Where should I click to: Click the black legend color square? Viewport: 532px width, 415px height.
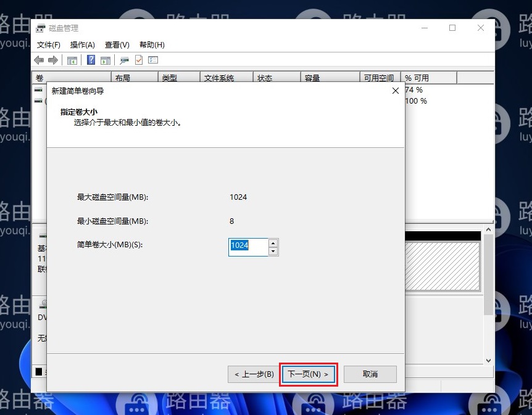pyautogui.click(x=39, y=372)
